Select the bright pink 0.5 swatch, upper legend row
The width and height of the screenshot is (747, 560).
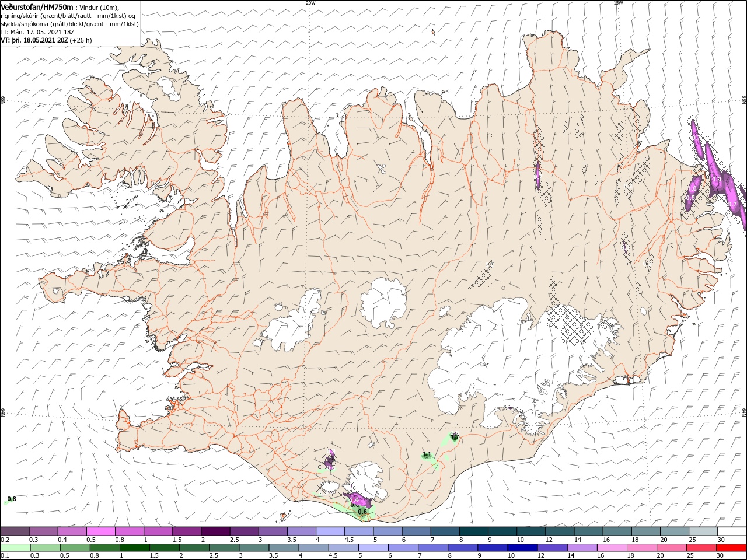(x=100, y=531)
